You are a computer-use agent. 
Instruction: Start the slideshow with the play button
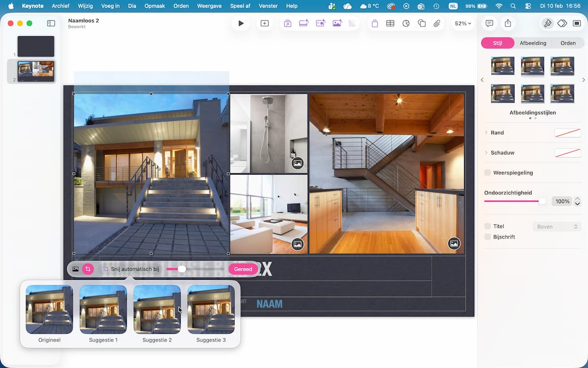coord(241,24)
